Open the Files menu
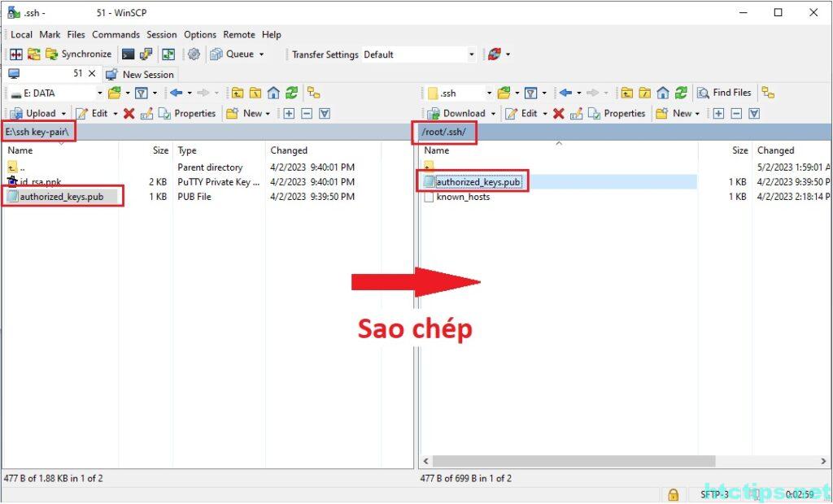The width and height of the screenshot is (833, 504). tap(76, 34)
